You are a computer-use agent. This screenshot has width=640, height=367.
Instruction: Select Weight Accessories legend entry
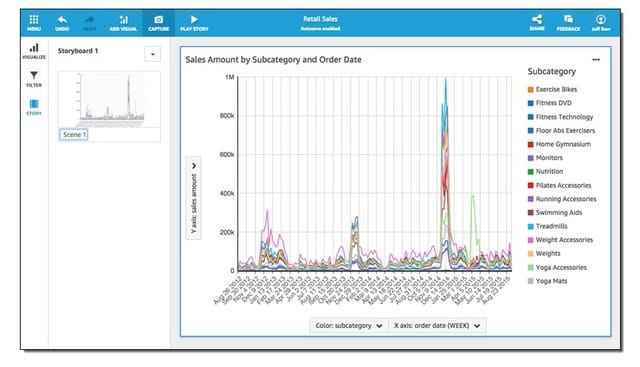tap(560, 240)
